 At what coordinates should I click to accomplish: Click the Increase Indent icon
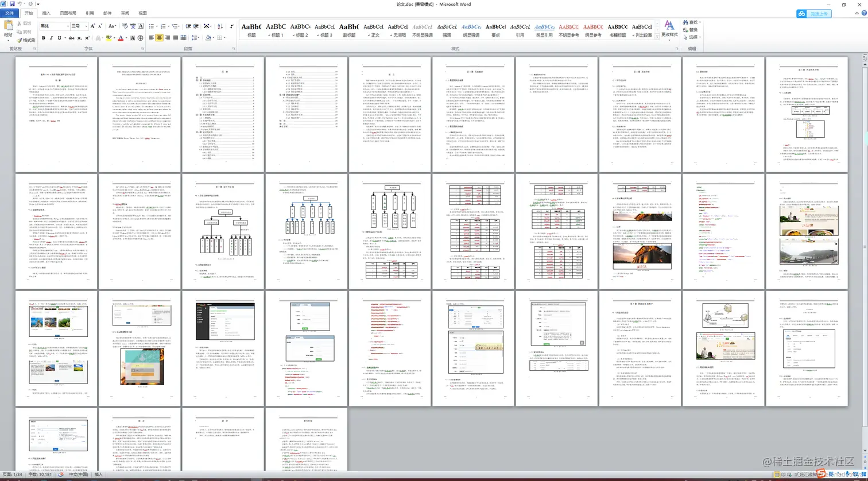tap(196, 26)
